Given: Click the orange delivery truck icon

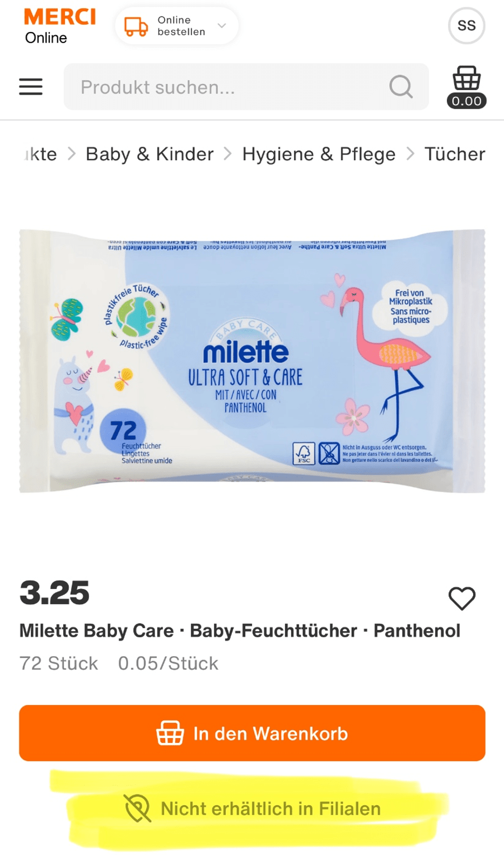Looking at the screenshot, I should click(x=136, y=26).
